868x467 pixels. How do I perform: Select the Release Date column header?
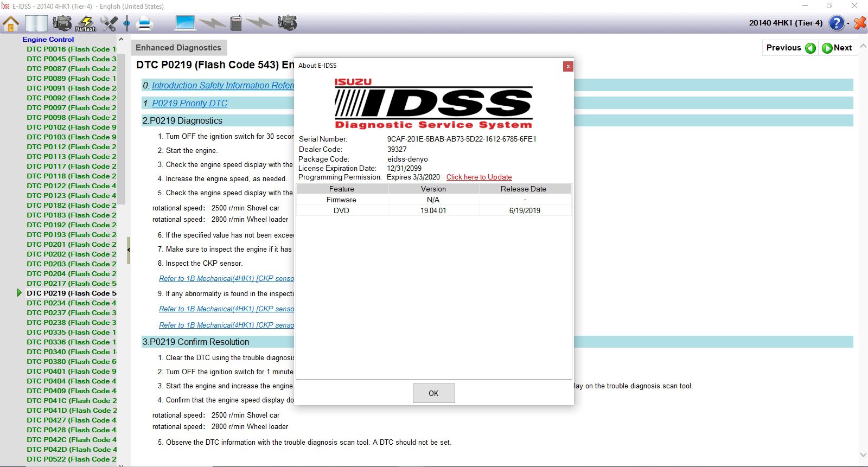coord(525,189)
